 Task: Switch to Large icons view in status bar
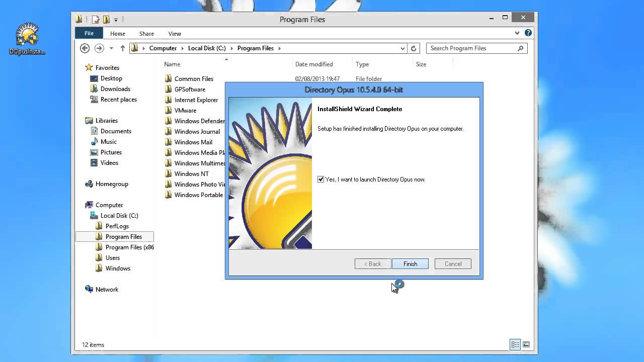tap(526, 344)
